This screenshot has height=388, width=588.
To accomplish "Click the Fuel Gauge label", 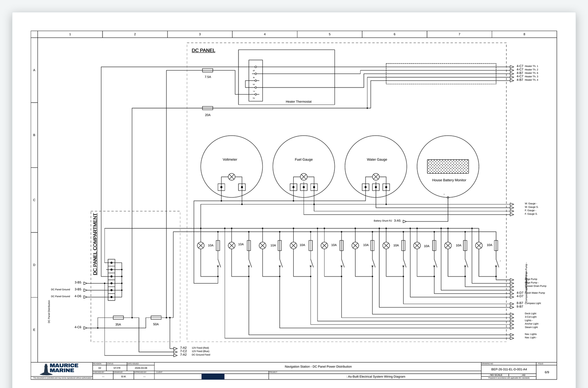I will 304,160.
